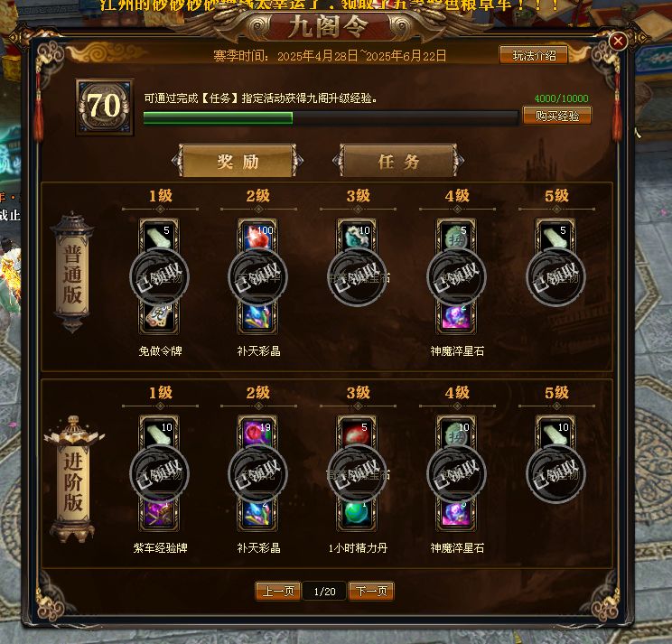The image size is (672, 644).
Task: Go back with 上一页 button
Action: pos(278,592)
